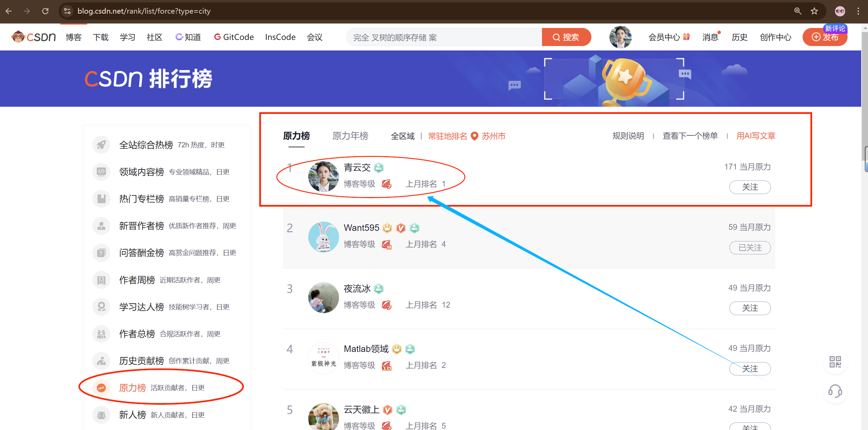Switch to the 原力年榜 tab
Screen dimensions: 868x430
click(350, 136)
